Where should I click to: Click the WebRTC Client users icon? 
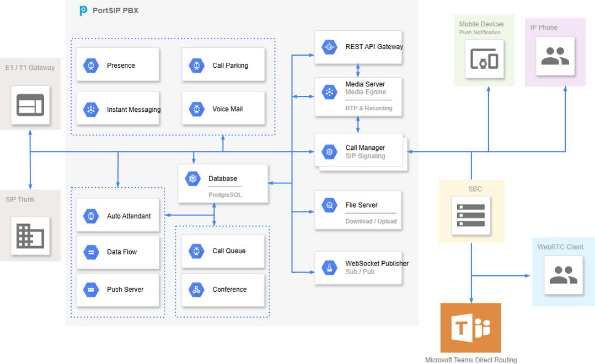(563, 275)
